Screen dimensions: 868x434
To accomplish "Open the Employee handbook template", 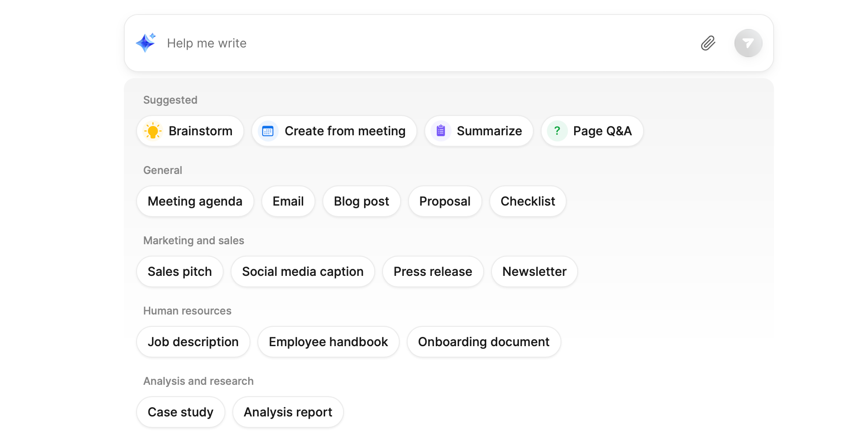I will click(x=328, y=342).
